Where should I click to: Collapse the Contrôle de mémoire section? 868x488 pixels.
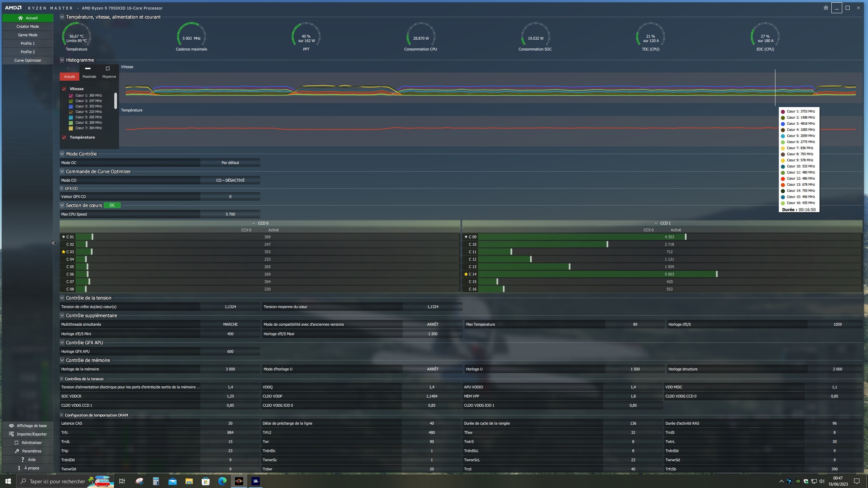62,360
